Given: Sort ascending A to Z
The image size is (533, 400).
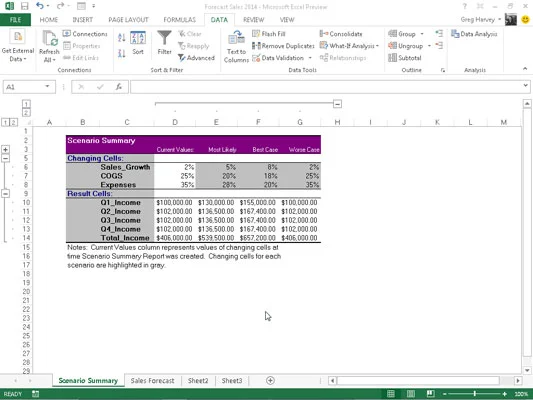Looking at the screenshot, I should pyautogui.click(x=121, y=37).
